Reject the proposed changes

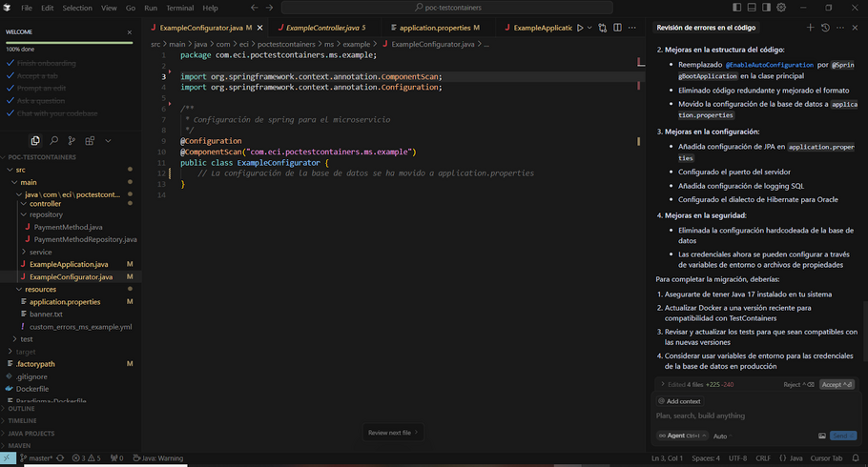pyautogui.click(x=798, y=384)
